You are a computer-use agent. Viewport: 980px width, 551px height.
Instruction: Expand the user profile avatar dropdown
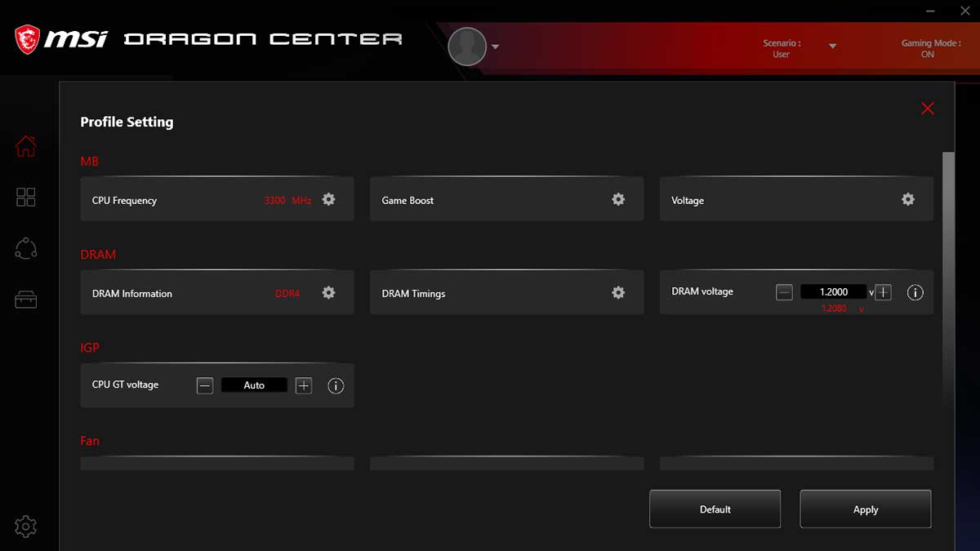(x=495, y=47)
